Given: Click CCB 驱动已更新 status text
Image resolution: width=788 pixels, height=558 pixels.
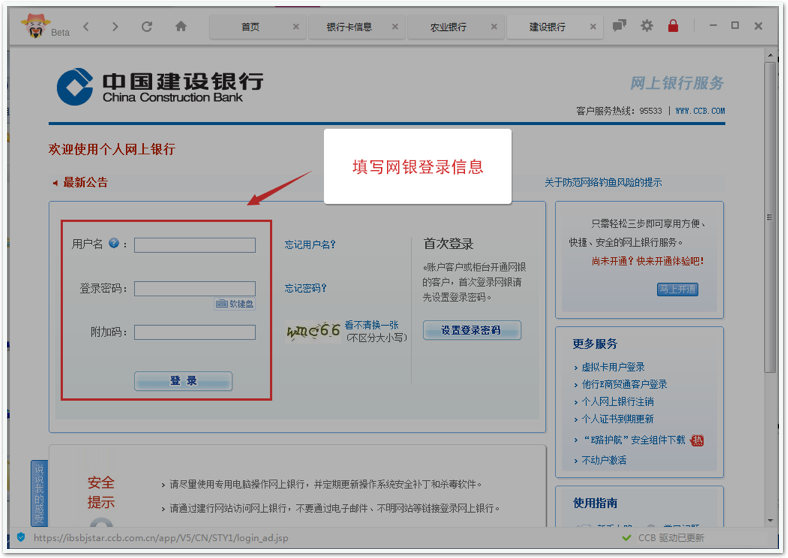Looking at the screenshot, I should click(x=671, y=538).
